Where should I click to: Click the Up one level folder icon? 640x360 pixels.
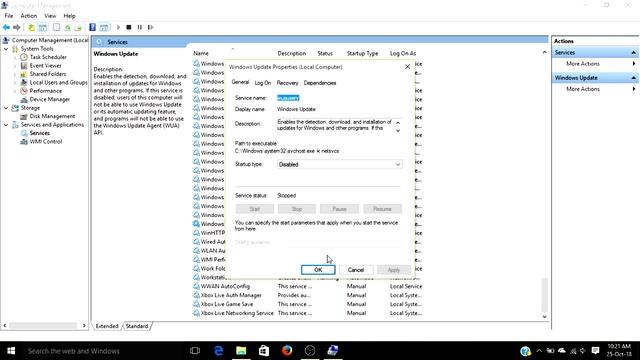pos(31,27)
